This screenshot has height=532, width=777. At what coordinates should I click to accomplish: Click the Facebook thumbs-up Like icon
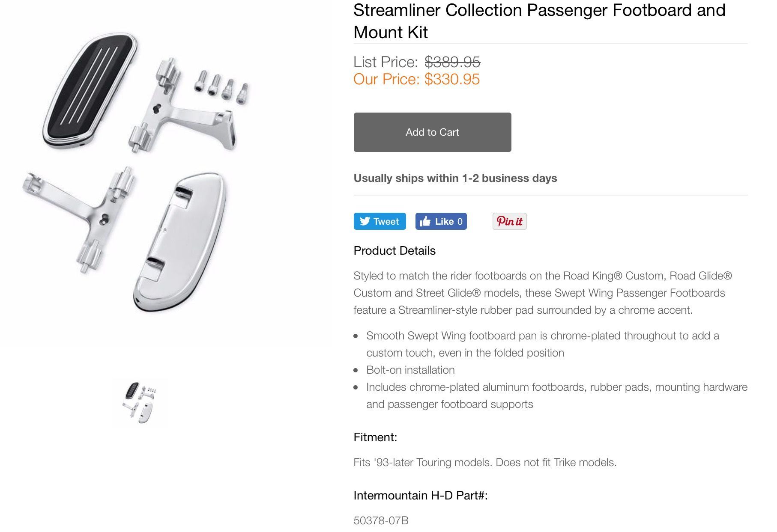point(425,221)
